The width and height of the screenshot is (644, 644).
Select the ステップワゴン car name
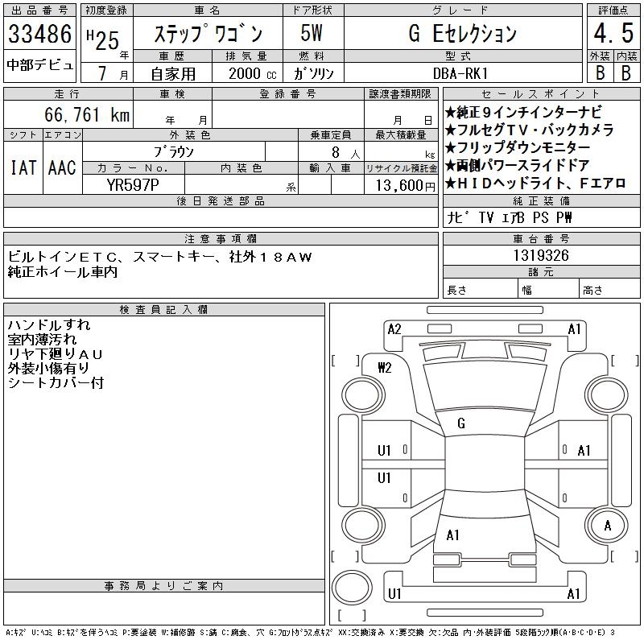(x=208, y=34)
